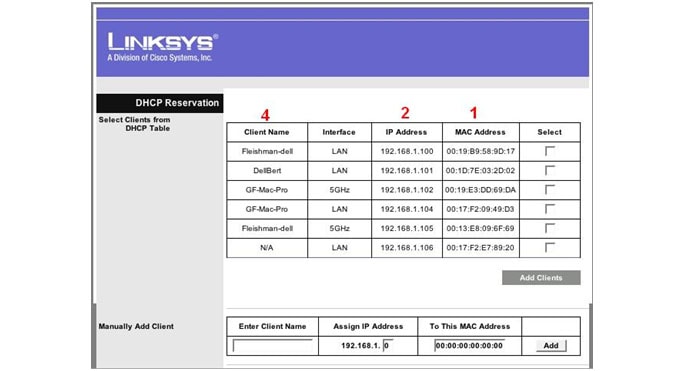Click IP address 192.168.1.100
683x371 pixels.
[x=407, y=152]
